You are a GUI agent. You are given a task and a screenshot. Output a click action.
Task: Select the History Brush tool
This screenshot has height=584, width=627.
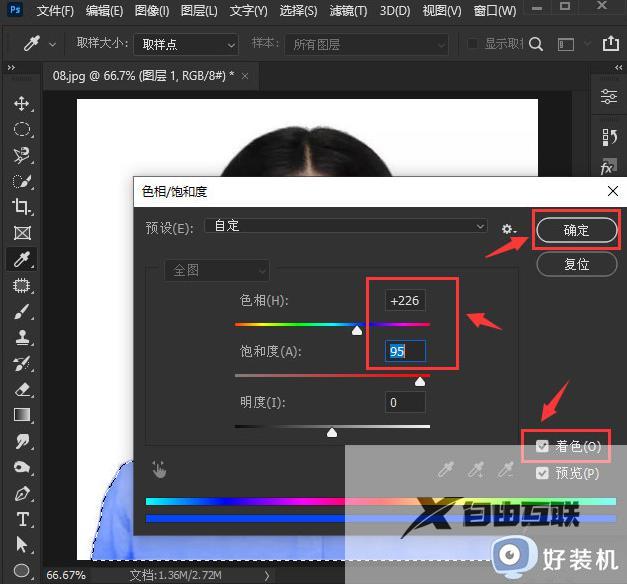[x=22, y=363]
